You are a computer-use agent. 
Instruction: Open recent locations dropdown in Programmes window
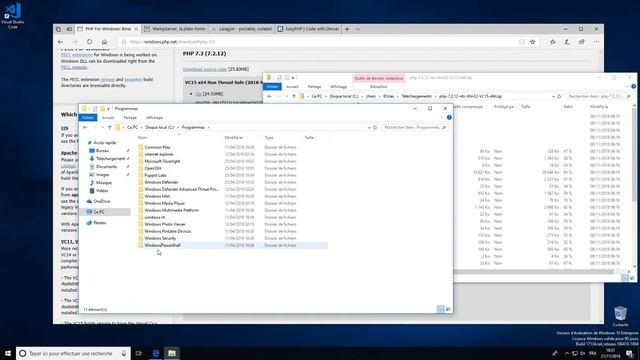(102, 127)
